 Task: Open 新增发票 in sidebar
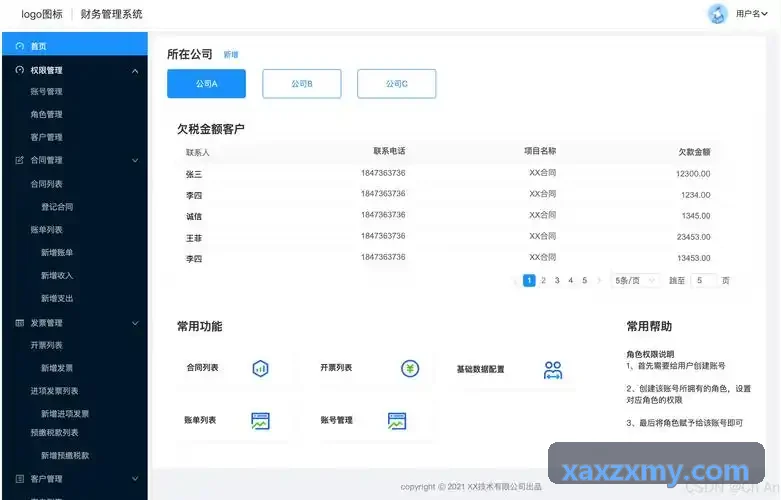[57, 368]
